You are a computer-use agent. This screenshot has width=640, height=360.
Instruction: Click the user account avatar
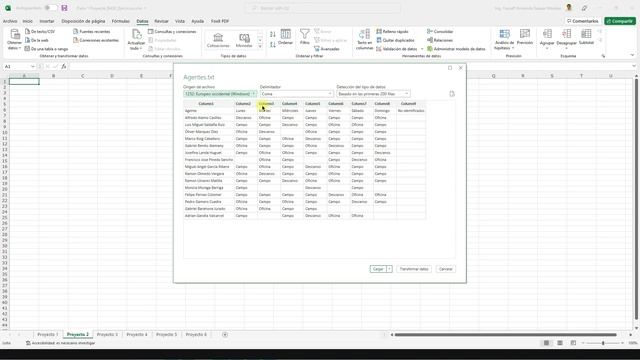point(569,8)
